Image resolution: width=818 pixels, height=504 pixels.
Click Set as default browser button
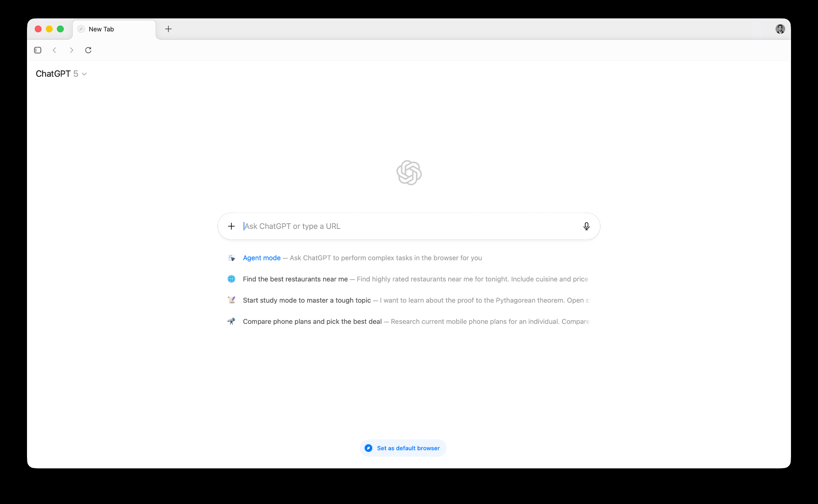pyautogui.click(x=403, y=448)
